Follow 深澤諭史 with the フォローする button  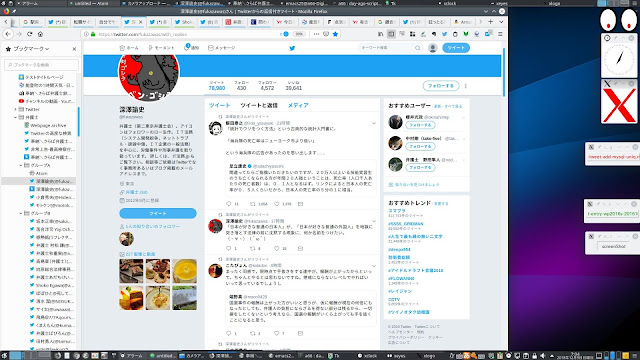coord(441,86)
